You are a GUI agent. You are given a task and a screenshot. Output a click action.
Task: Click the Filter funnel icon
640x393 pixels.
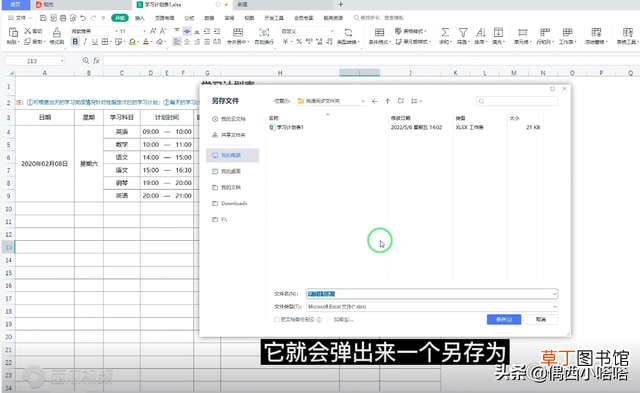coord(463,33)
